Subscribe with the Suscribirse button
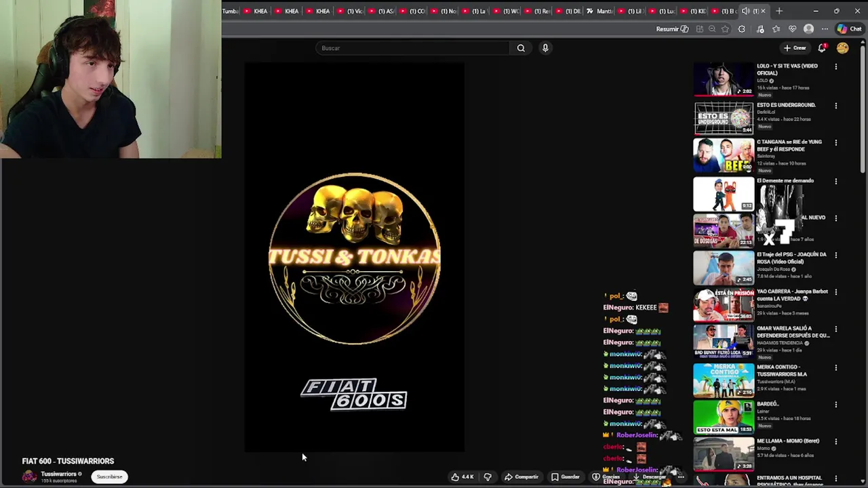The image size is (868, 488). (x=109, y=476)
